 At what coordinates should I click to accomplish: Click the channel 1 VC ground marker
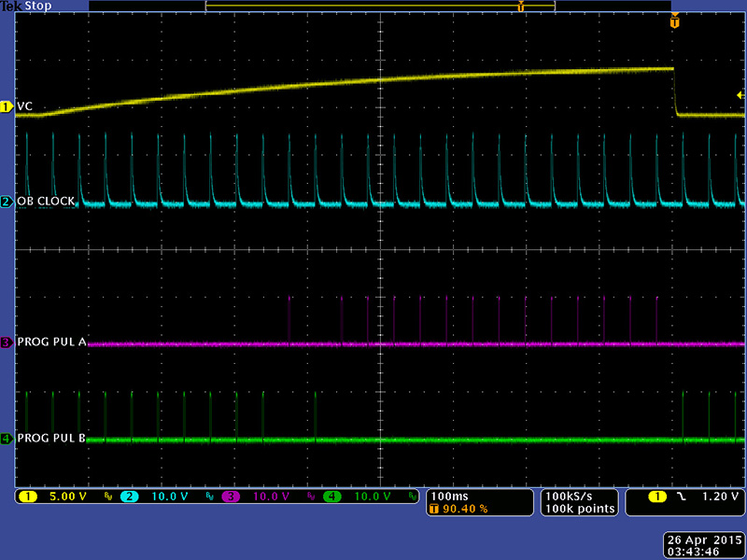(x=6, y=106)
